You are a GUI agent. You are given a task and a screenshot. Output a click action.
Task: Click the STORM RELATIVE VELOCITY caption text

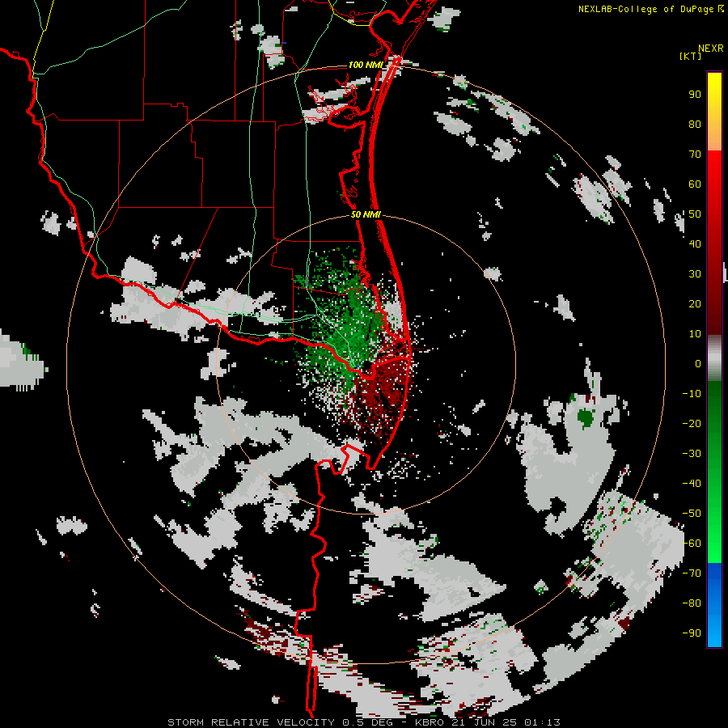point(251,722)
